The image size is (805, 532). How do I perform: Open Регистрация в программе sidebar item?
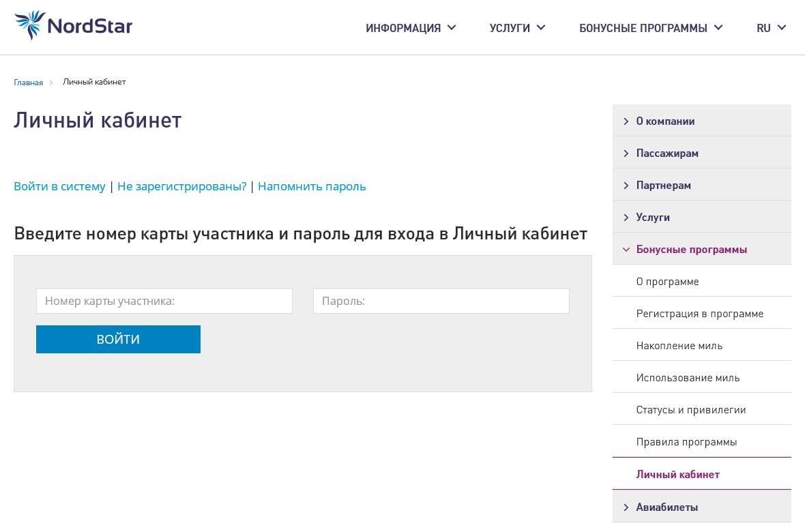(699, 314)
